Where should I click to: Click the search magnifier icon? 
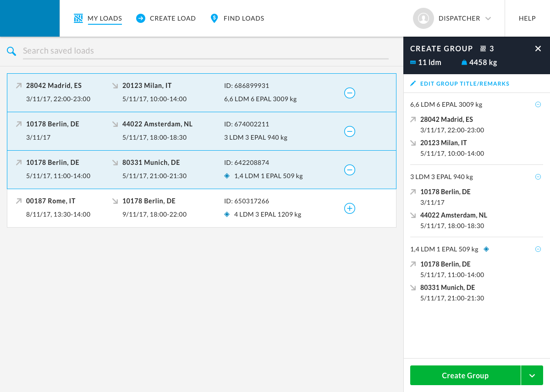point(11,51)
